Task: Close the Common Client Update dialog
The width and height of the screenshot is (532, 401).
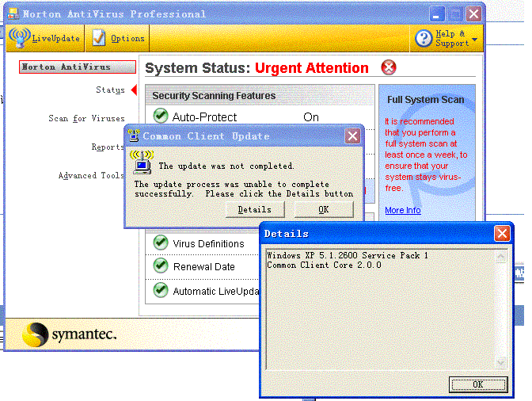Action: [352, 136]
